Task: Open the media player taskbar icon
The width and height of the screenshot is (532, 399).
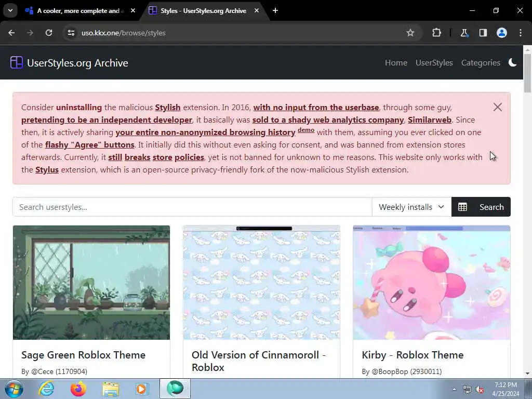Action: [142, 389]
